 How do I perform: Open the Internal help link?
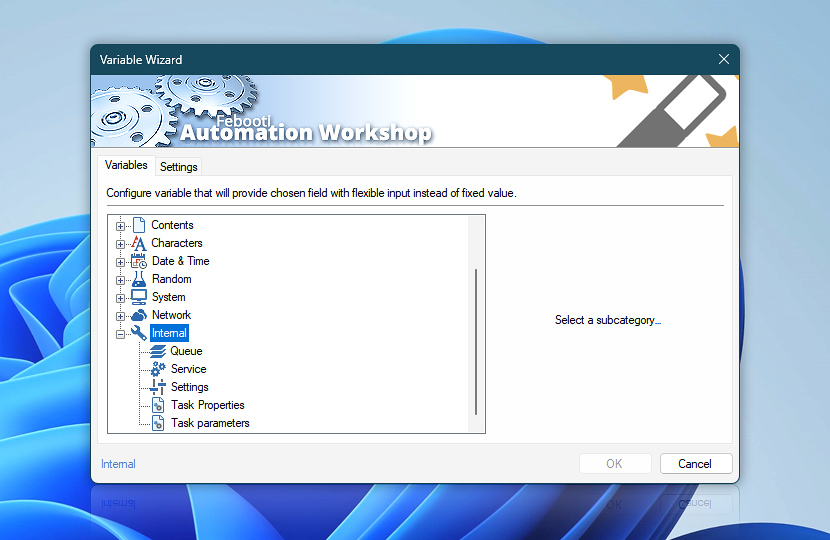pyautogui.click(x=118, y=464)
